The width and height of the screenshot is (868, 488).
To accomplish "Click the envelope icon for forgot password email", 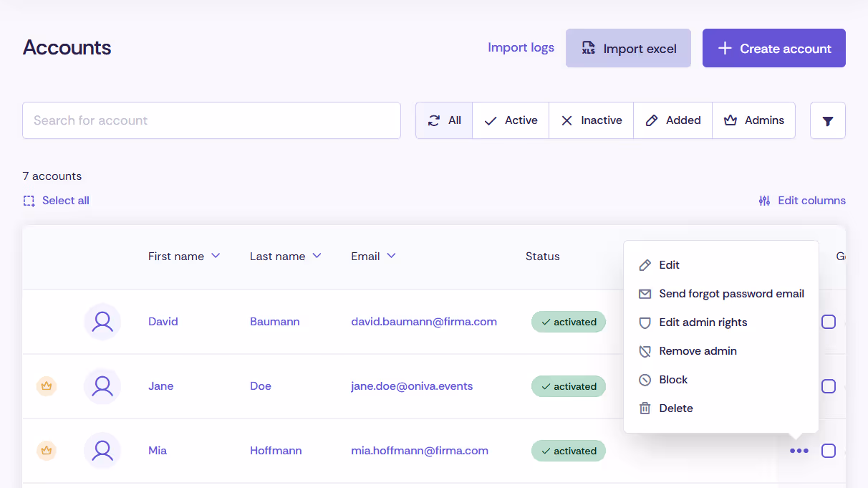I will point(645,293).
